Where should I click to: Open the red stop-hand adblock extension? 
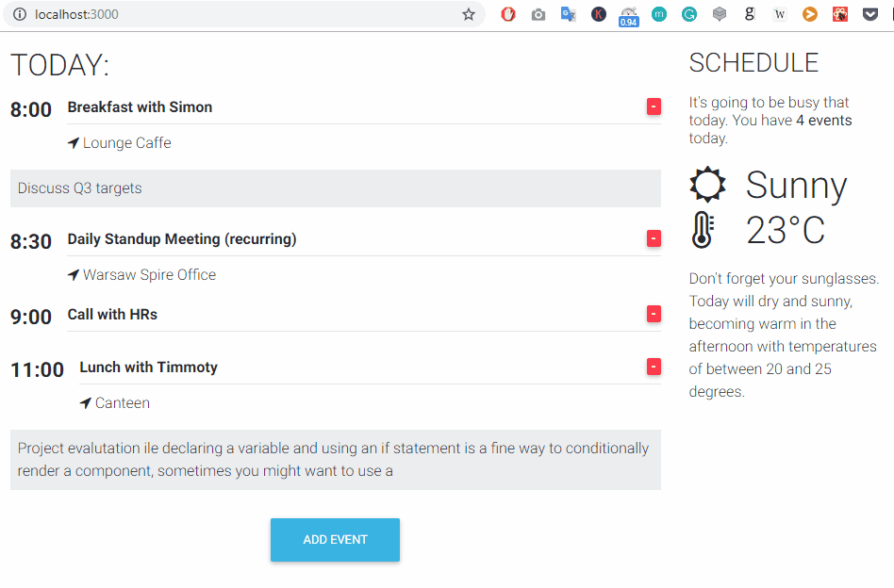tap(508, 14)
